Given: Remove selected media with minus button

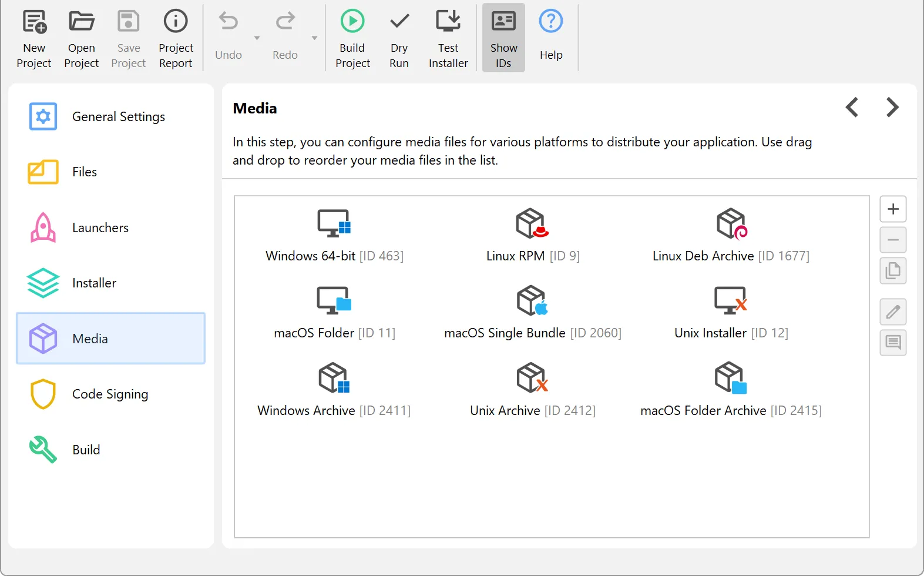Looking at the screenshot, I should tap(893, 240).
